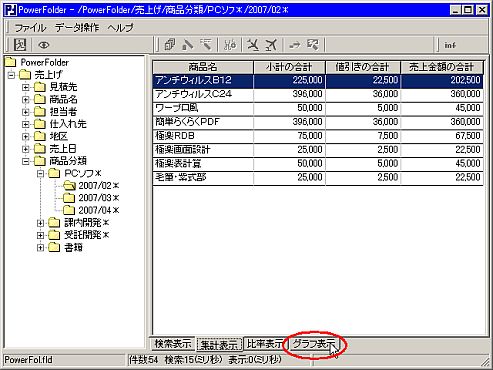
Task: Switch to the 検索表示 tab
Action: [x=173, y=344]
